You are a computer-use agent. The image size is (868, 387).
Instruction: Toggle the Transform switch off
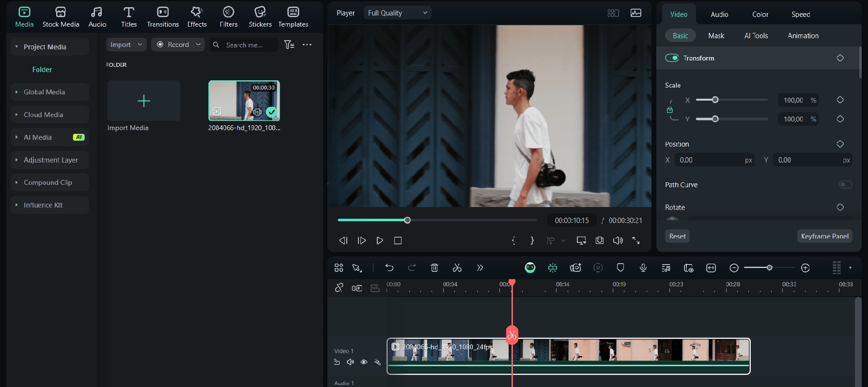672,58
